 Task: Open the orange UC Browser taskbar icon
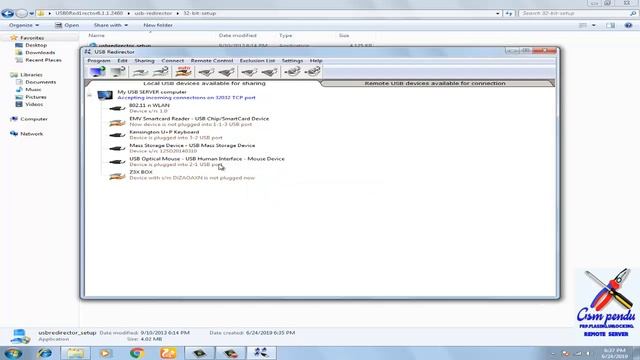tap(168, 353)
